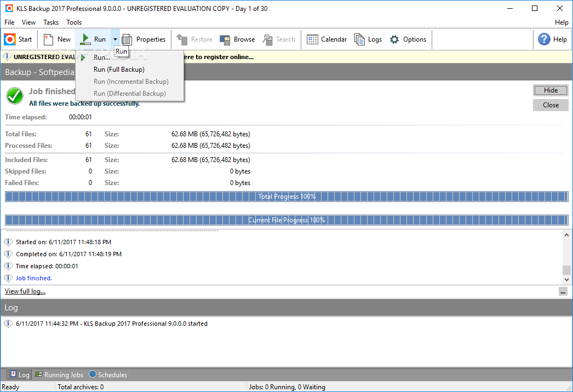Click 'Total archives: 0' in status bar
This screenshot has height=392, width=573.
pos(81,387)
